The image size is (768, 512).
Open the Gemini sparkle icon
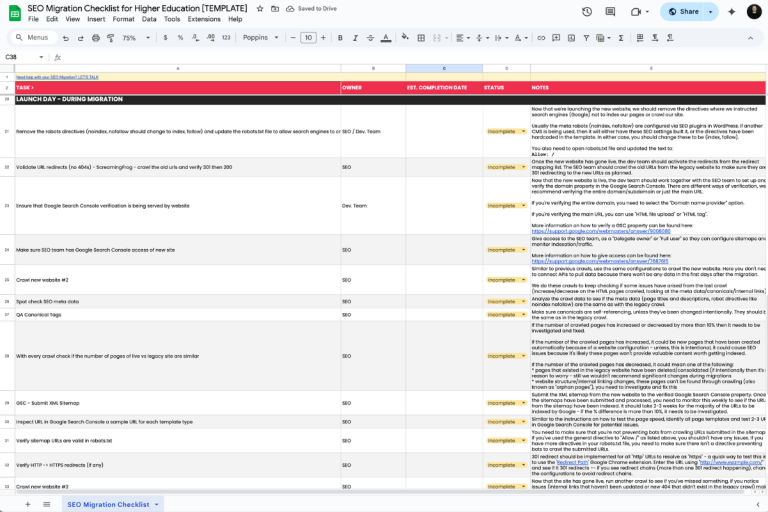pos(732,12)
